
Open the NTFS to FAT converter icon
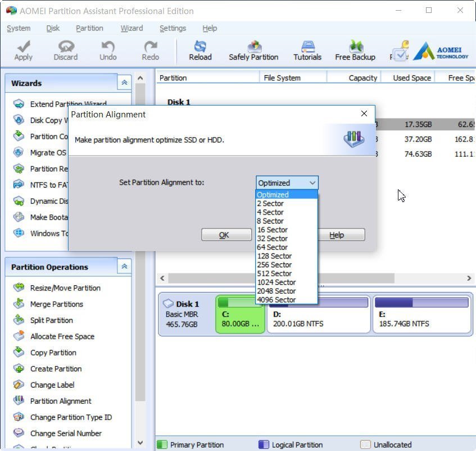coord(19,184)
